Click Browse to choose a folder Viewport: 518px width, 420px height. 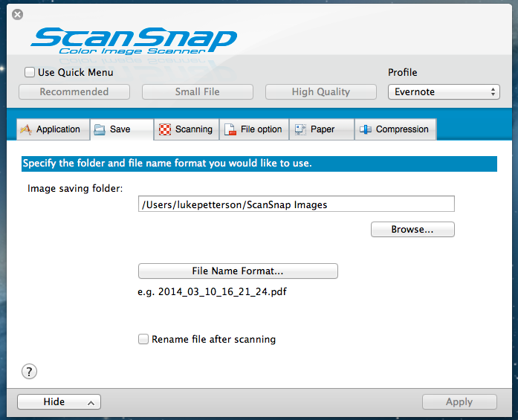click(412, 229)
